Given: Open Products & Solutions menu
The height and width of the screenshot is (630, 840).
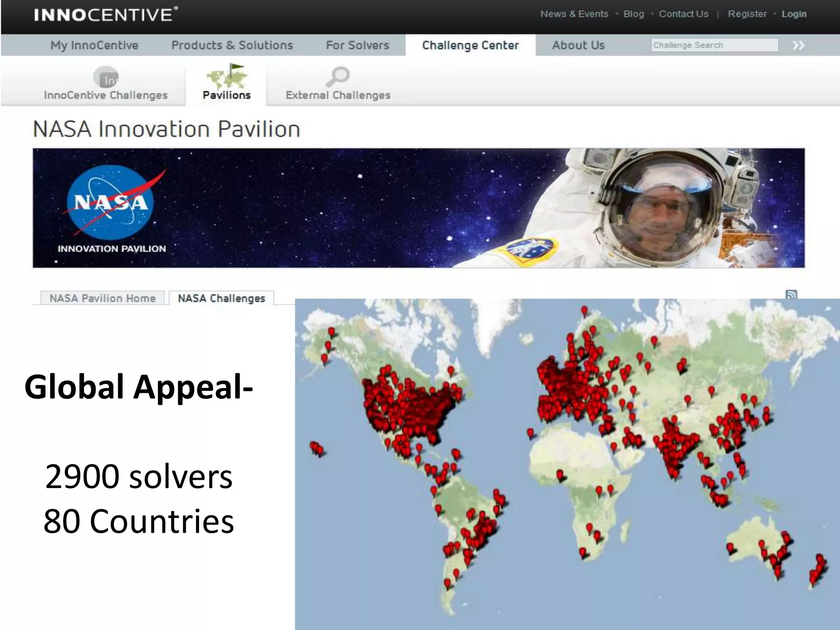Looking at the screenshot, I should pyautogui.click(x=232, y=45).
